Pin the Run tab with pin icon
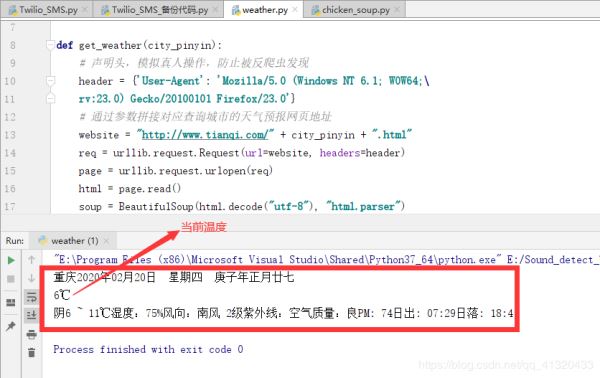Screen dimensions: 600x378 [x=11, y=326]
